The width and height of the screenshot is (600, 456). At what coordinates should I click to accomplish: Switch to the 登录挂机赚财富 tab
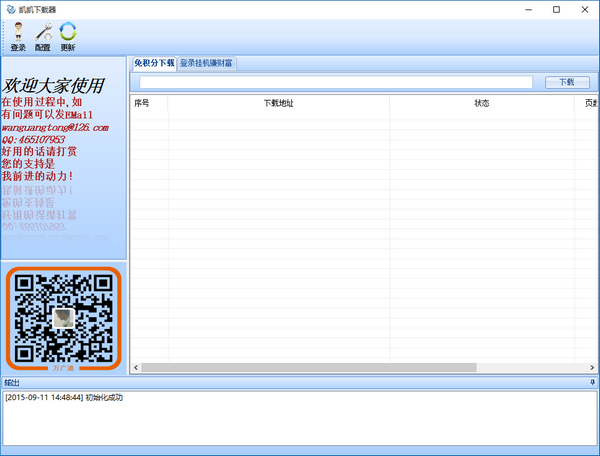pos(207,63)
